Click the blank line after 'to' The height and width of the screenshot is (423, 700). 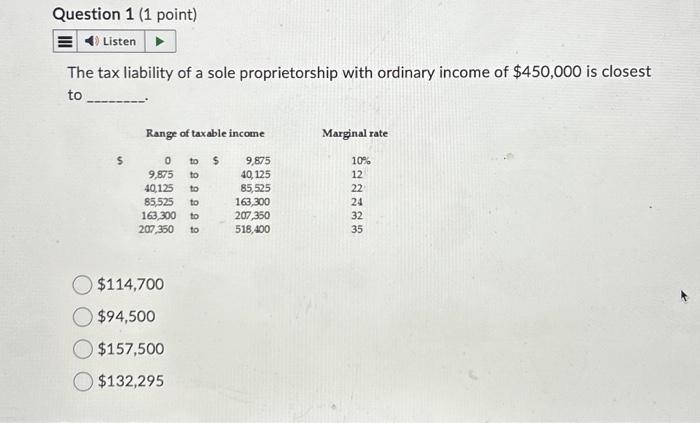tap(116, 97)
